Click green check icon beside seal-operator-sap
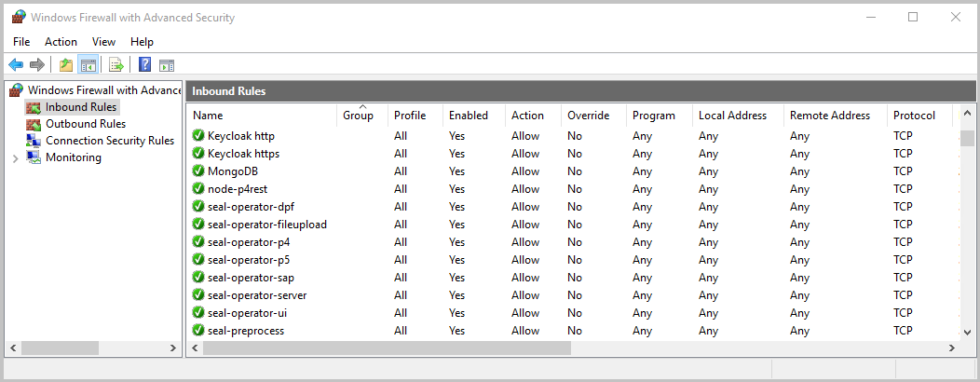 (198, 277)
